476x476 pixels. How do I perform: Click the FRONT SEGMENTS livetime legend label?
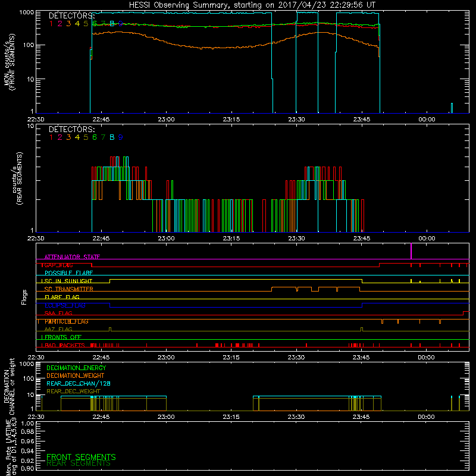point(81,457)
